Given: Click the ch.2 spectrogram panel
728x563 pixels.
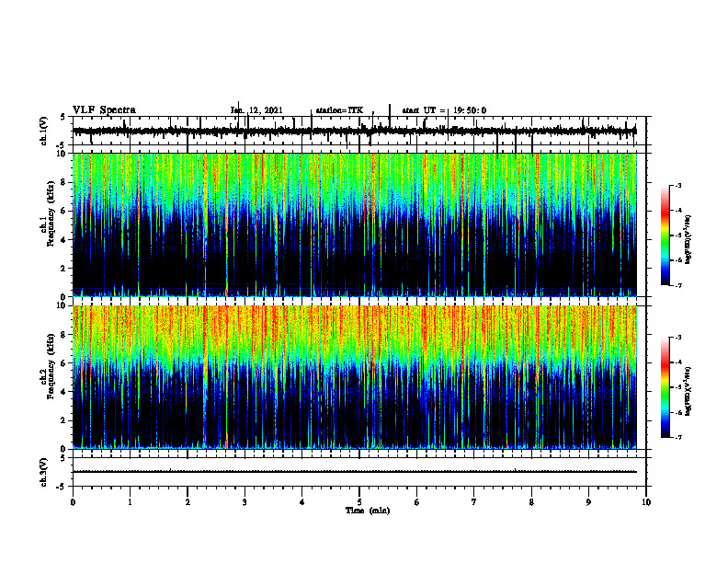Looking at the screenshot, I should pos(354,377).
